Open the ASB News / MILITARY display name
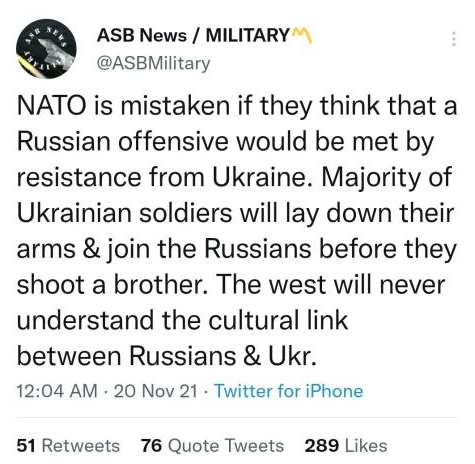The height and width of the screenshot is (464, 475). [x=193, y=35]
